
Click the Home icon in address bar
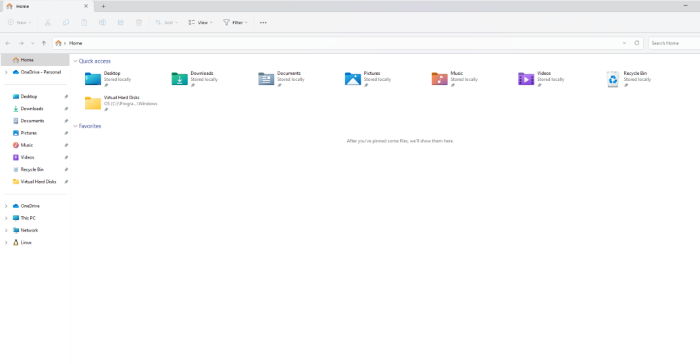58,43
